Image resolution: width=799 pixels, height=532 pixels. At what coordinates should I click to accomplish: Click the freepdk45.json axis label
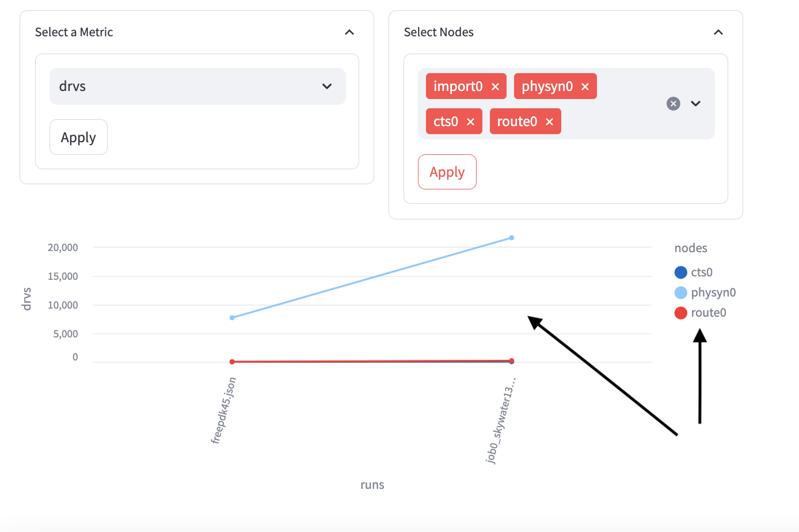pos(224,410)
